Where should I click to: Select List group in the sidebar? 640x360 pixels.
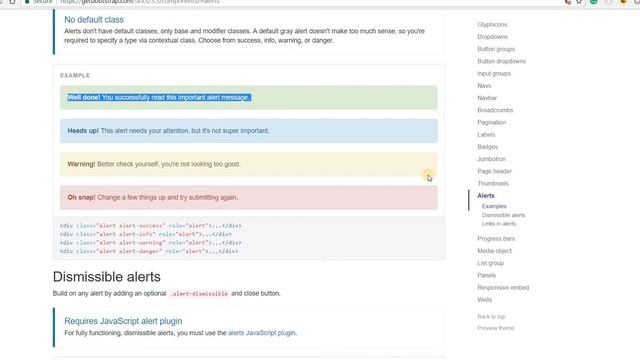pos(490,263)
